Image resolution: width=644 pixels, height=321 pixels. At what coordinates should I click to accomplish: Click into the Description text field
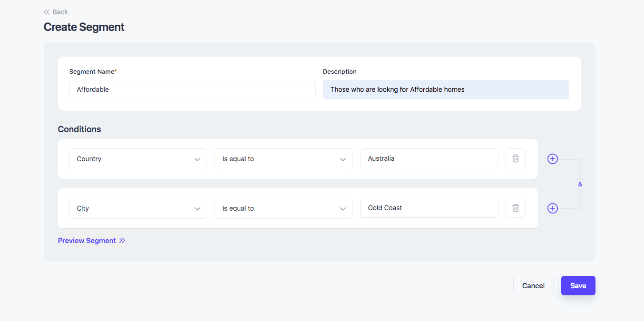click(x=446, y=89)
